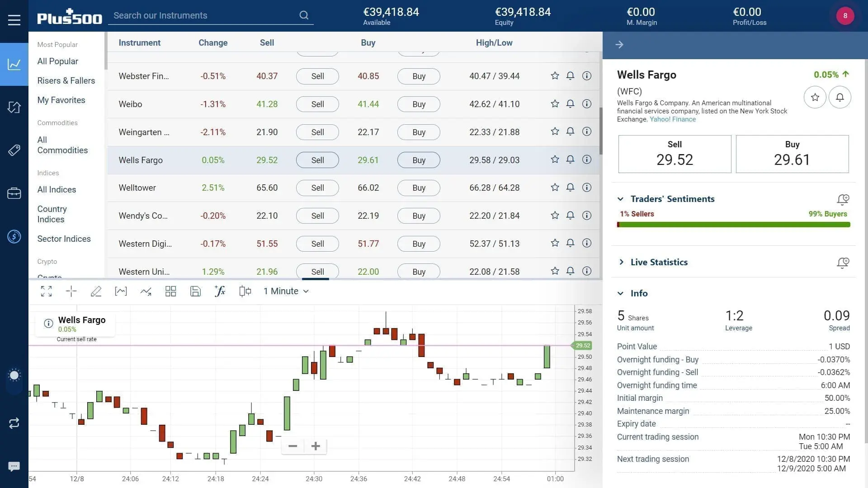
Task: Open info for Weibo row
Action: click(x=586, y=104)
